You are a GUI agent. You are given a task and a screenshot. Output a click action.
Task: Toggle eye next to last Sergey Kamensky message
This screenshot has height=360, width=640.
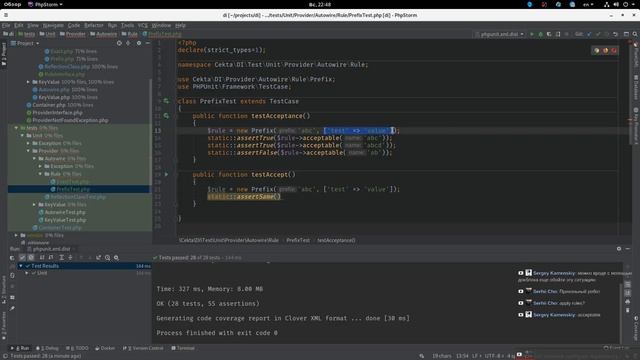point(520,315)
